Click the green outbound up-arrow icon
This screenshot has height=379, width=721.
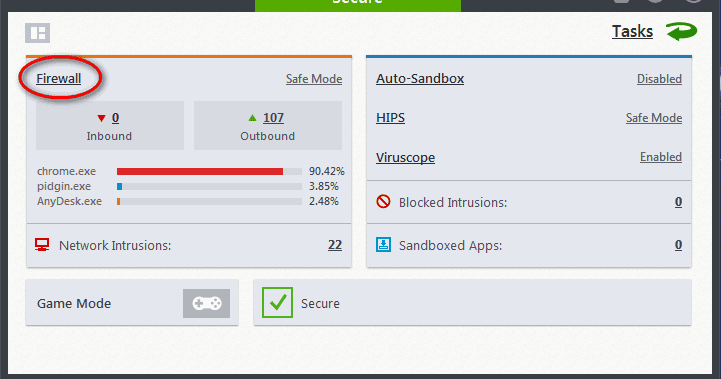[252, 118]
